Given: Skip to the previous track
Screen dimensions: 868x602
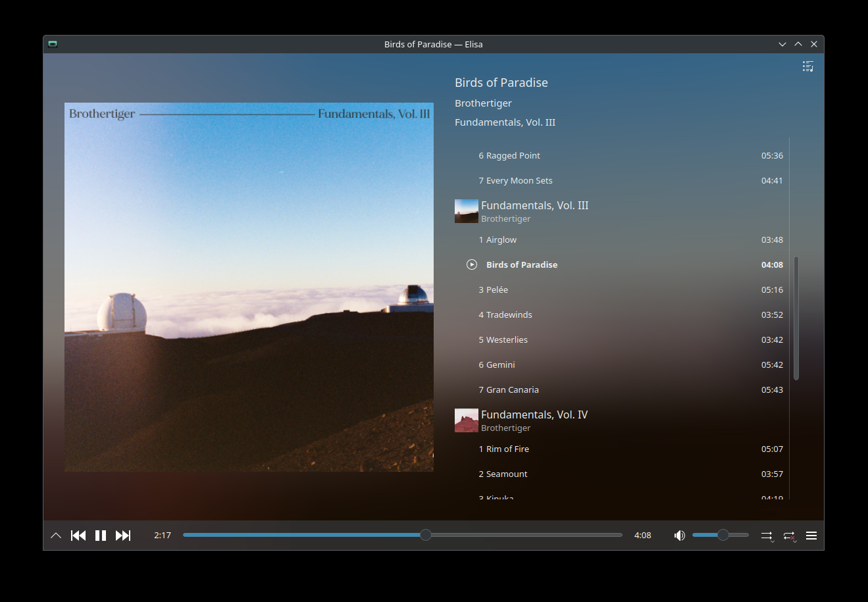Looking at the screenshot, I should click(x=78, y=536).
